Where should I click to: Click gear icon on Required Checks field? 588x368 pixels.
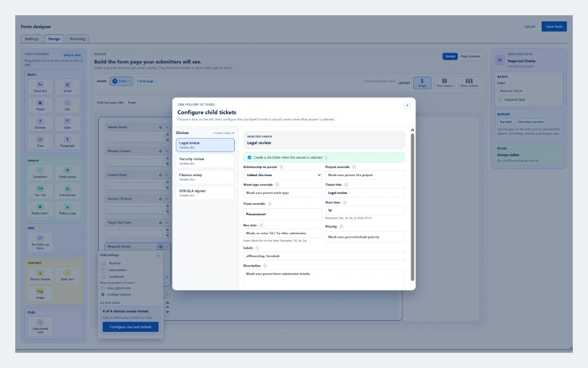161,247
